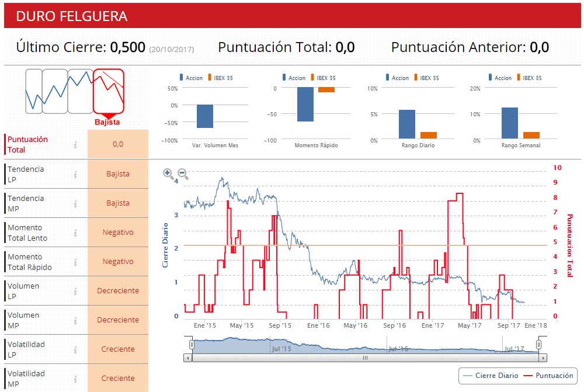Image resolution: width=584 pixels, height=392 pixels.
Task: Click Jul '15 marker in navigator
Action: (281, 349)
